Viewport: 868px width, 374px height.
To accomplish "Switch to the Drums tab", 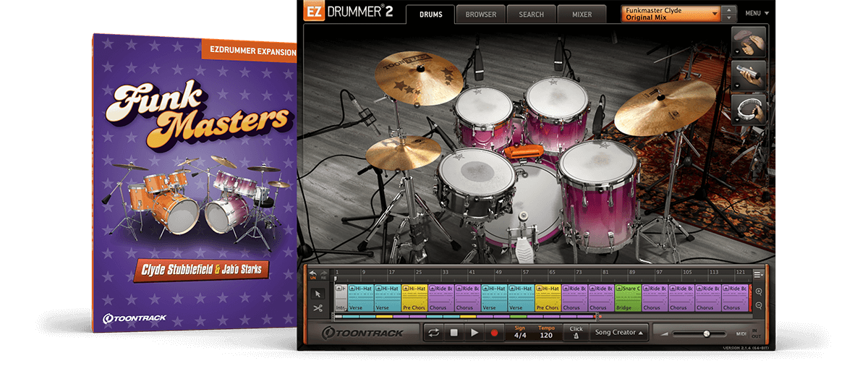I will pyautogui.click(x=431, y=14).
